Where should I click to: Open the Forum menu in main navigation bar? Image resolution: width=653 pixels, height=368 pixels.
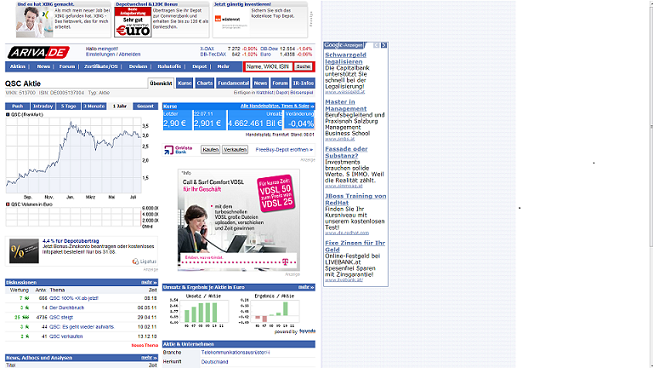pos(67,67)
